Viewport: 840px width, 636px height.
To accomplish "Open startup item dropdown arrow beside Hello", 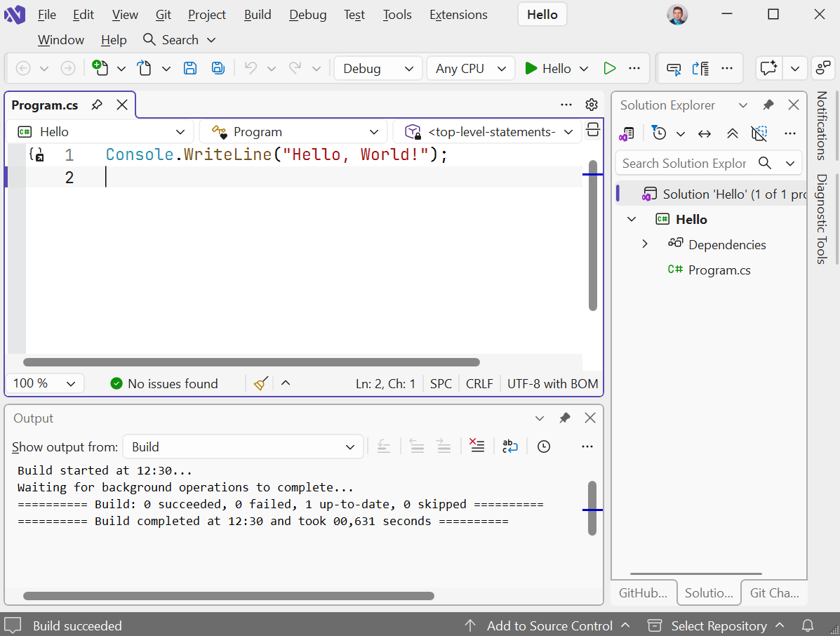I will (584, 69).
